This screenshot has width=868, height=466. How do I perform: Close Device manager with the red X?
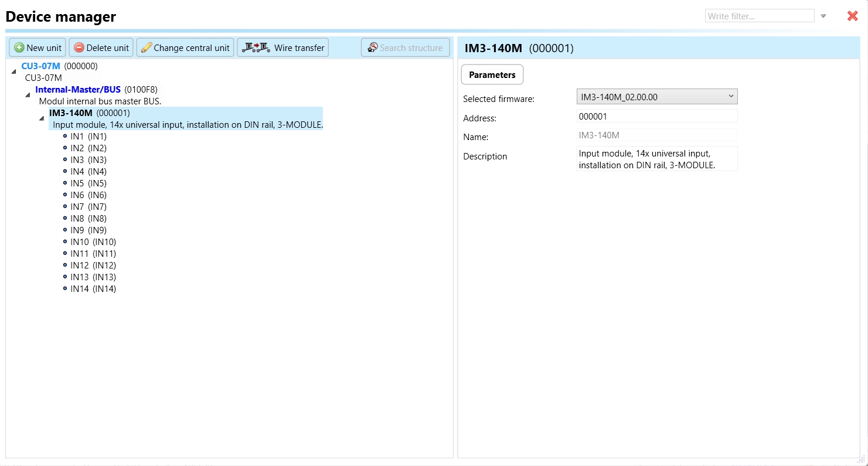pos(852,16)
